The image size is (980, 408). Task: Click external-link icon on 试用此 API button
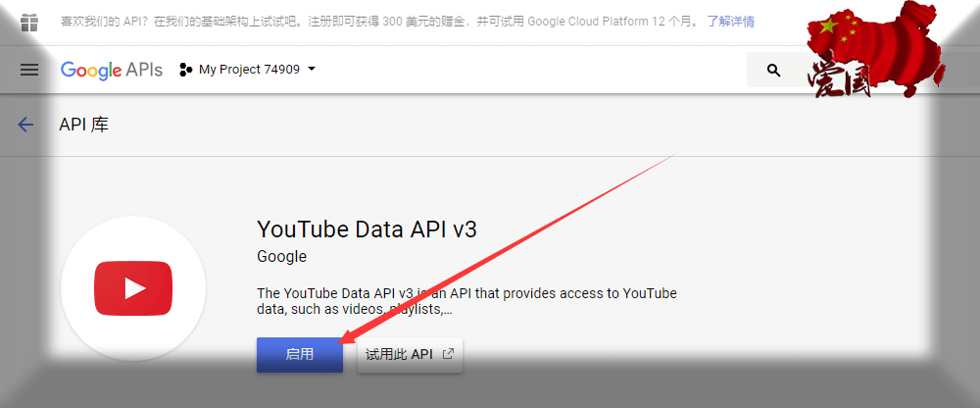448,355
